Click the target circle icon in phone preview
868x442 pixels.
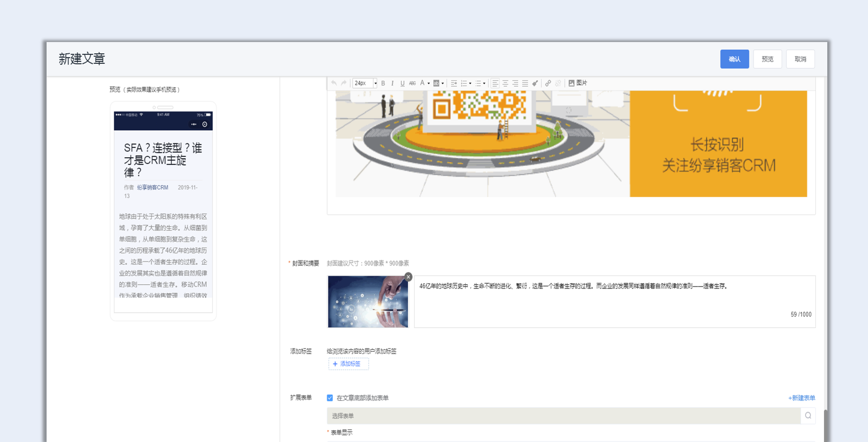coord(205,124)
